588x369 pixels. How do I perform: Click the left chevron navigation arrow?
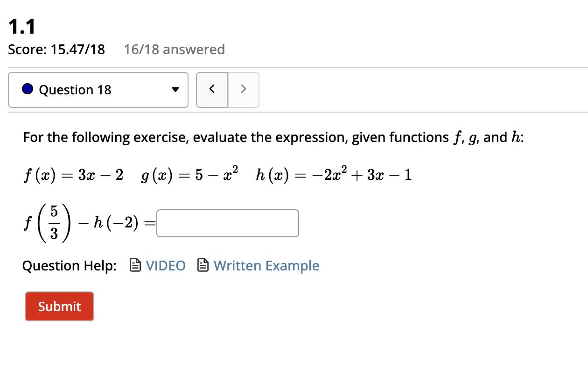(212, 90)
